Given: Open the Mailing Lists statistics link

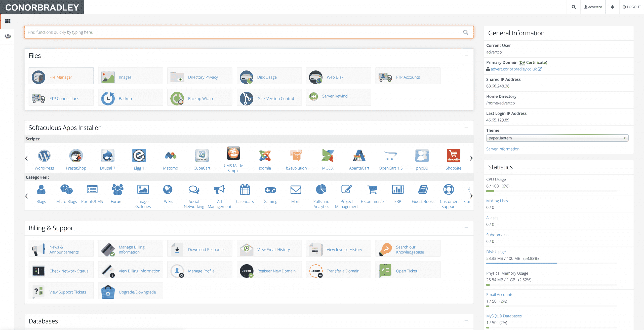Looking at the screenshot, I should (497, 201).
